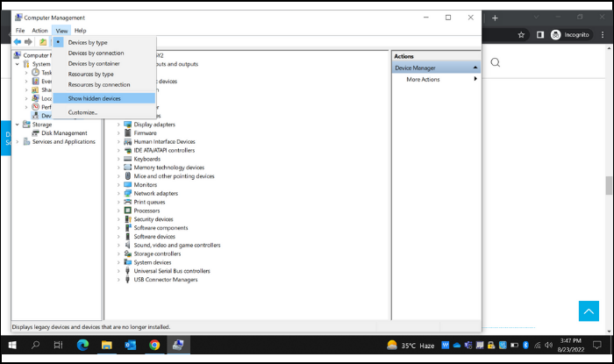
Task: Expand the Memory technology devices category
Action: (118, 168)
